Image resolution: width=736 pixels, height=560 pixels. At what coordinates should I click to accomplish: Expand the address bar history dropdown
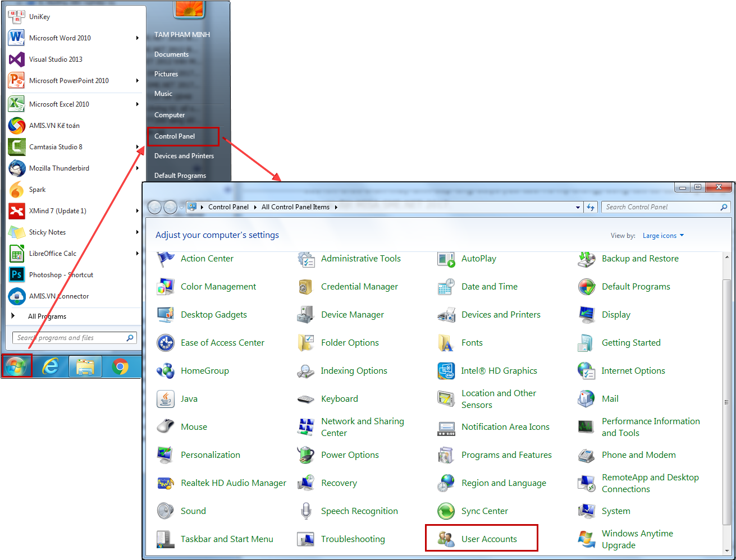pyautogui.click(x=578, y=207)
